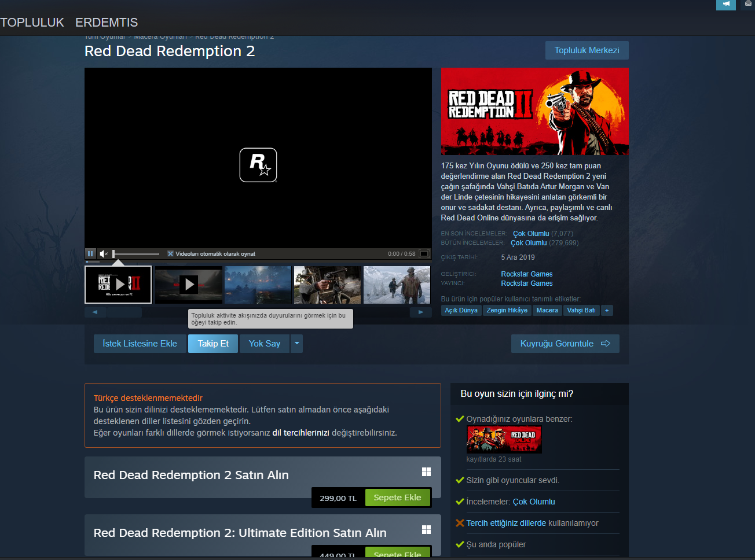Add a tag with the plus button
This screenshot has width=755, height=560.
[607, 310]
